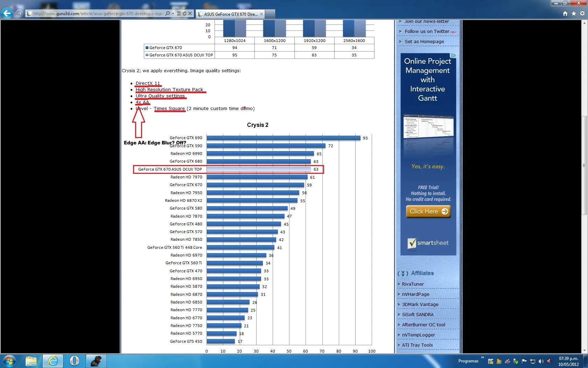Click the 1280x1024 table column header
Image resolution: width=588 pixels, height=368 pixels.
[x=234, y=41]
